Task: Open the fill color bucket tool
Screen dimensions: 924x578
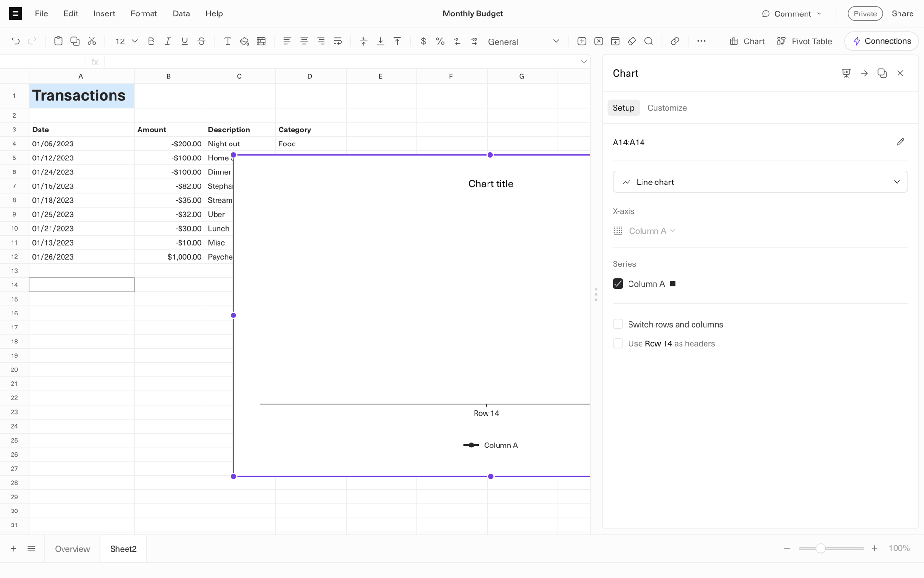Action: (244, 41)
